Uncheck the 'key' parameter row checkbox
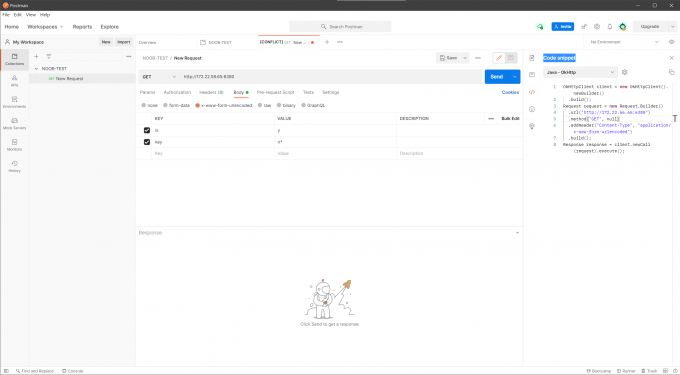680x375 pixels. point(147,142)
